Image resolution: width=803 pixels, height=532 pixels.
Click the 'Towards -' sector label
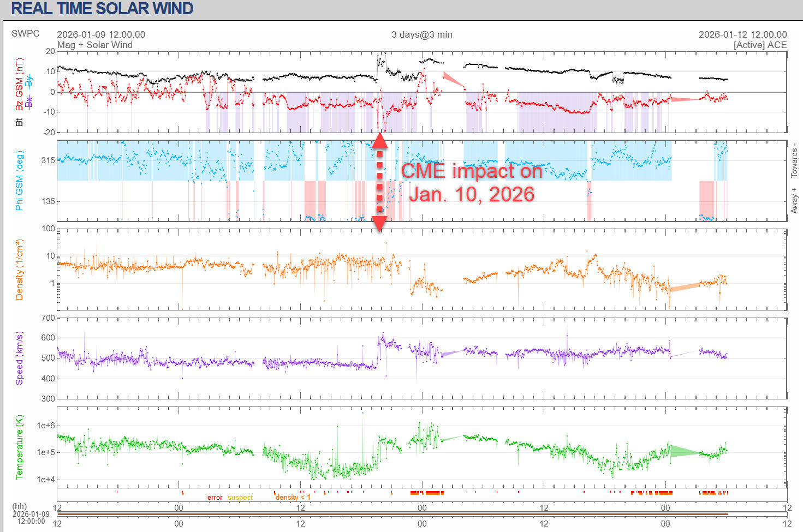[x=794, y=160]
